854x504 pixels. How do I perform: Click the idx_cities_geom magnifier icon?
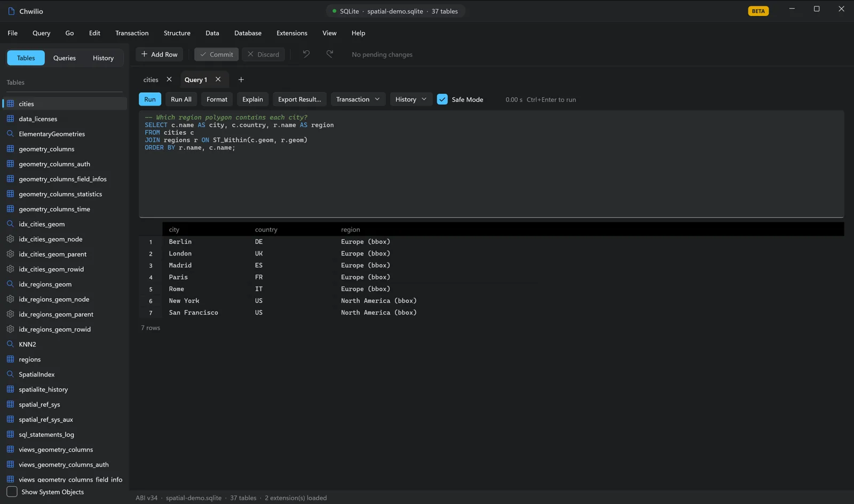click(x=10, y=223)
